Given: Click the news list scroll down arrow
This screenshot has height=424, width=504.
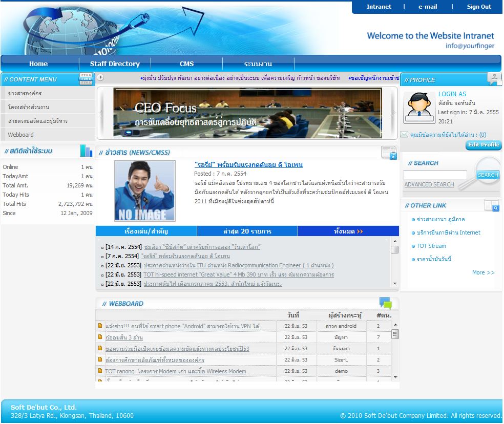Looking at the screenshot, I should click(x=395, y=284).
